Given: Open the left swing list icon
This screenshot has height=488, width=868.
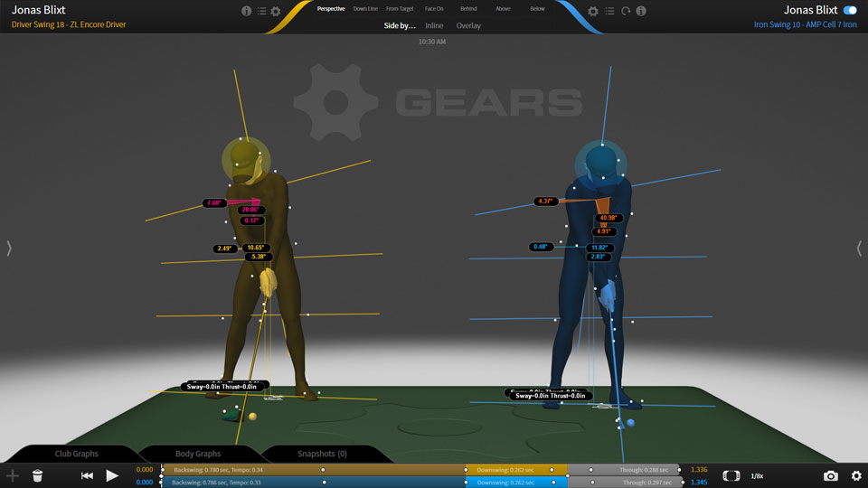Looking at the screenshot, I should [x=261, y=11].
